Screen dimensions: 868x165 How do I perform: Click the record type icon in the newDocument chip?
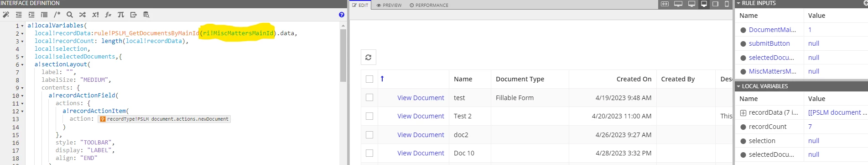point(103,119)
